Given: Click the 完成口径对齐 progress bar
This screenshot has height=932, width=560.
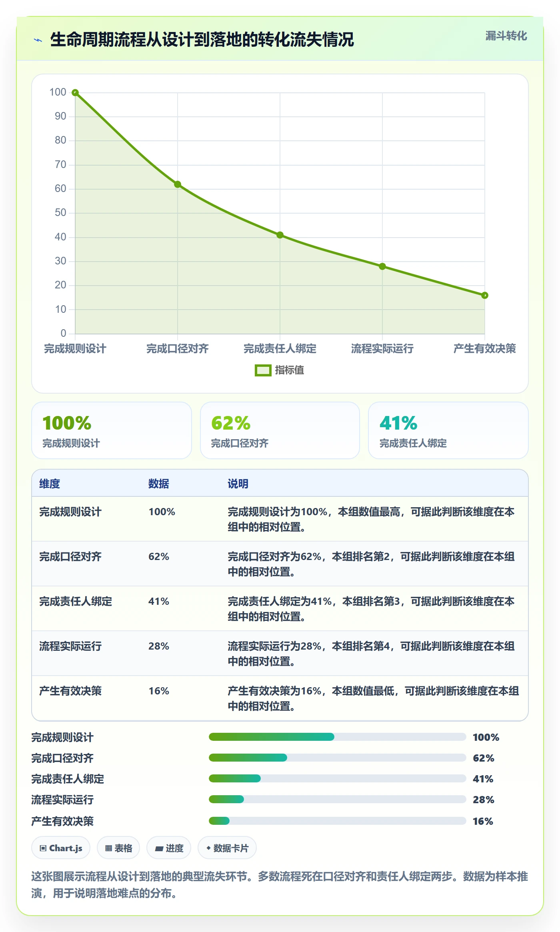Looking at the screenshot, I should 338,758.
